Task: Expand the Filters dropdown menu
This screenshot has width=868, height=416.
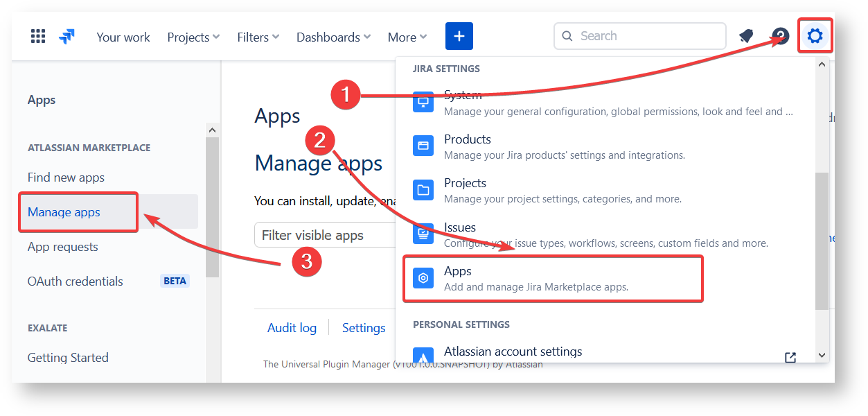Action: coord(258,37)
